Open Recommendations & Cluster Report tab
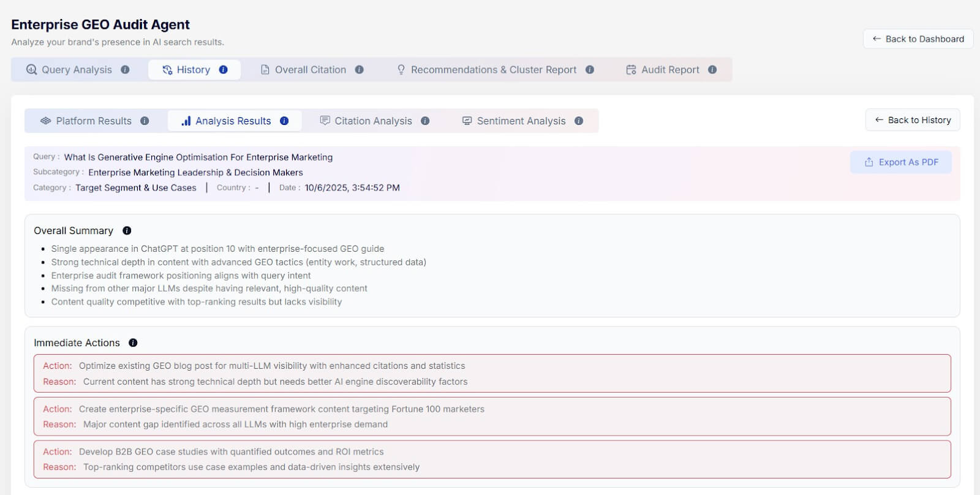Screen dimensions: 980x495 (487, 70)
